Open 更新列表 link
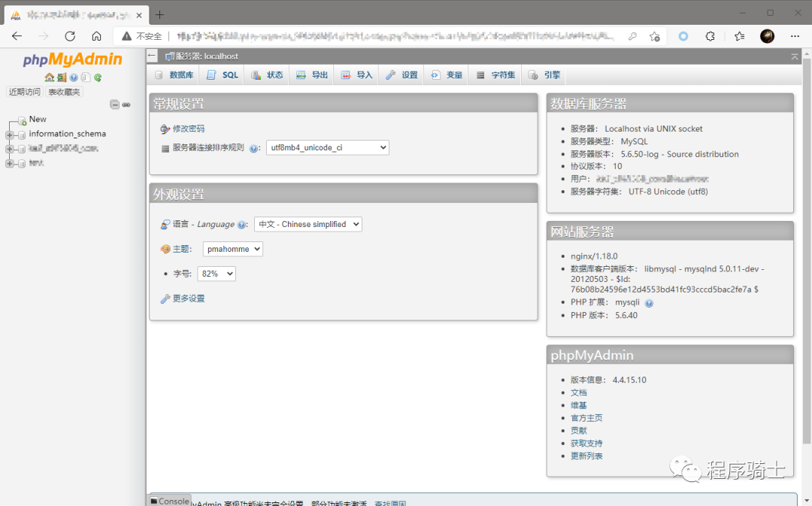The image size is (812, 506). tap(586, 456)
